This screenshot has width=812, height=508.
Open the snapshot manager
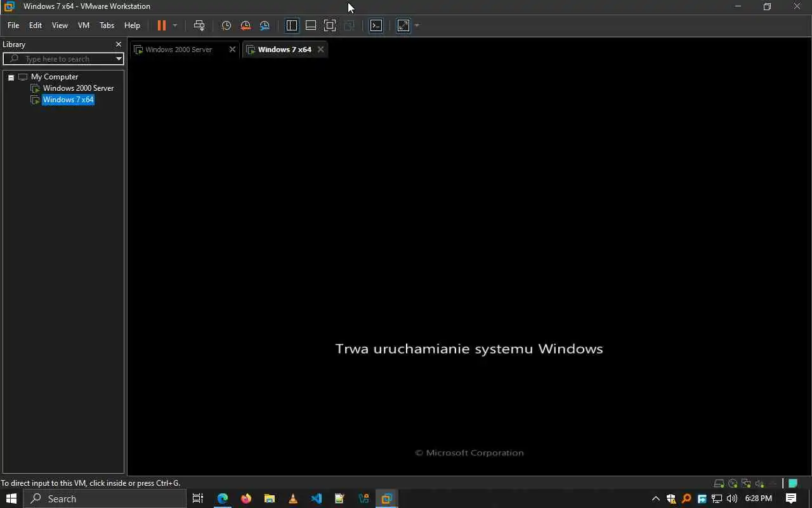click(x=265, y=25)
